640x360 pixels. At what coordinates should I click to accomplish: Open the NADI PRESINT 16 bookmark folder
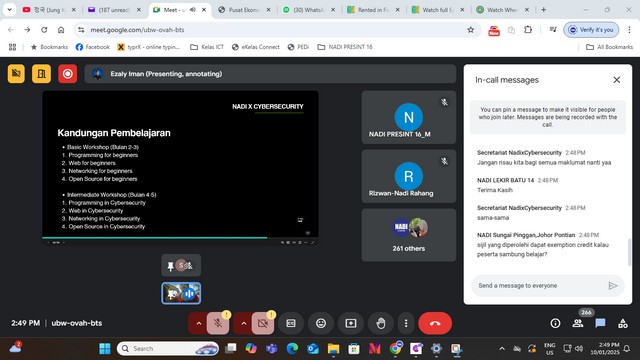tap(345, 47)
